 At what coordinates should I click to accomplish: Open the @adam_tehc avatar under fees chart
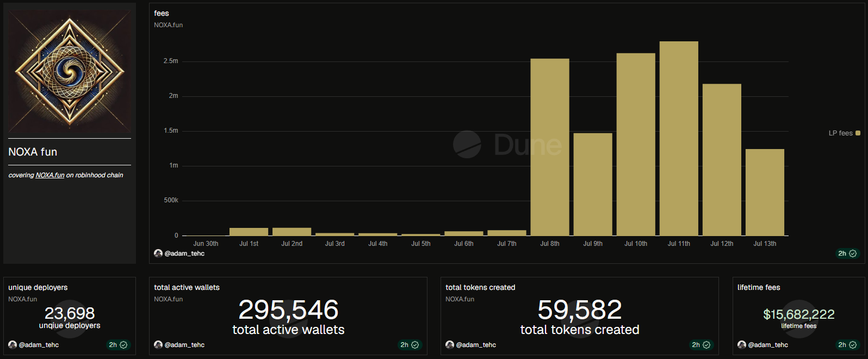(158, 253)
